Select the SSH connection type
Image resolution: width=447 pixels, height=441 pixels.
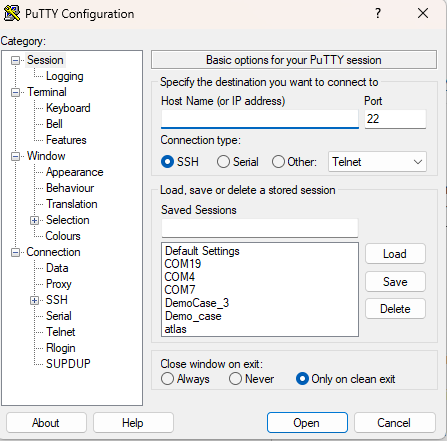point(167,162)
